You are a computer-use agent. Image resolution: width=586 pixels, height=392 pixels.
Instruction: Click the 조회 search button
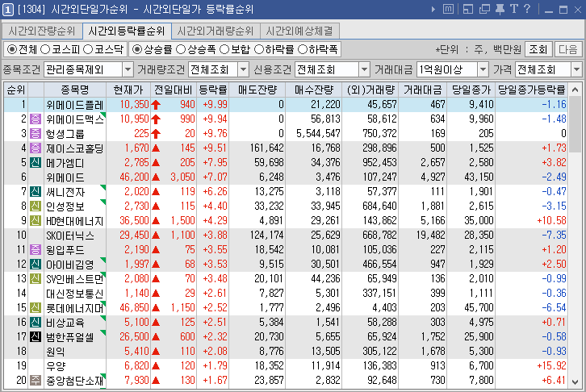click(x=538, y=49)
